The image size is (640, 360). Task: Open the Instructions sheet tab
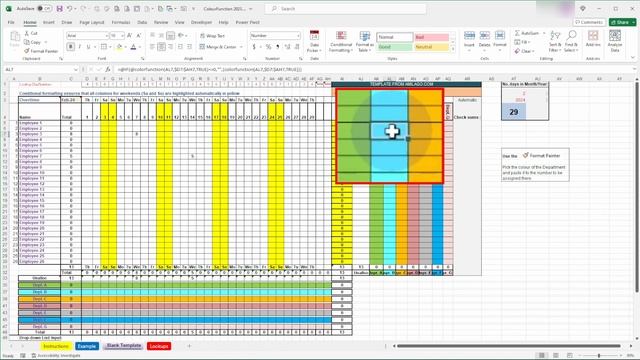point(56,346)
